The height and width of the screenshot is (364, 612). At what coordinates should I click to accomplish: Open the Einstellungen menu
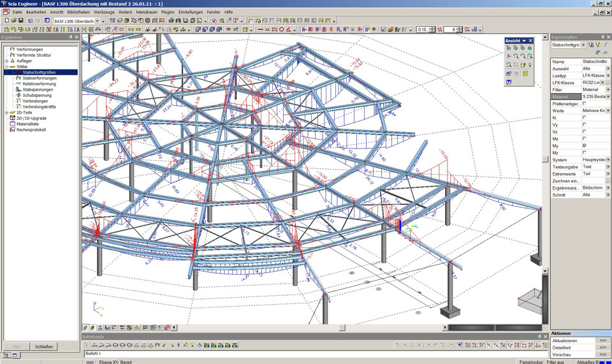click(x=191, y=12)
